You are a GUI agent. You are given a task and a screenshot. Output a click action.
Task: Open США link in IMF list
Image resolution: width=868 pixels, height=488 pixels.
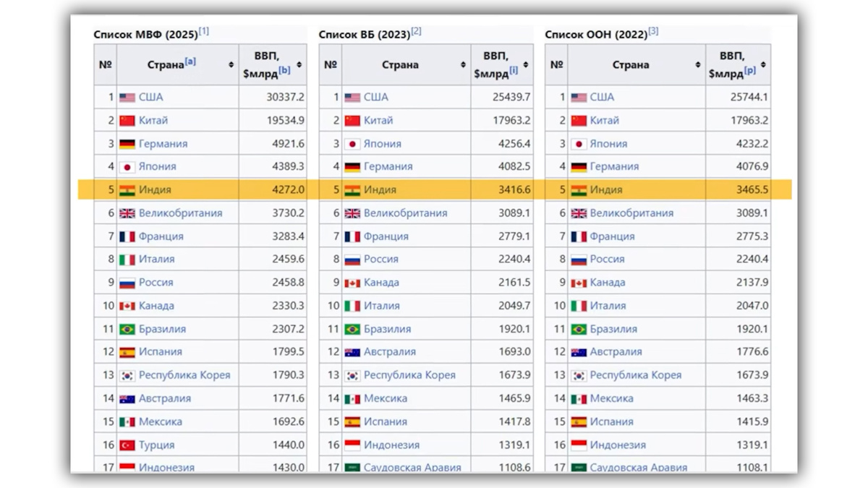[151, 97]
